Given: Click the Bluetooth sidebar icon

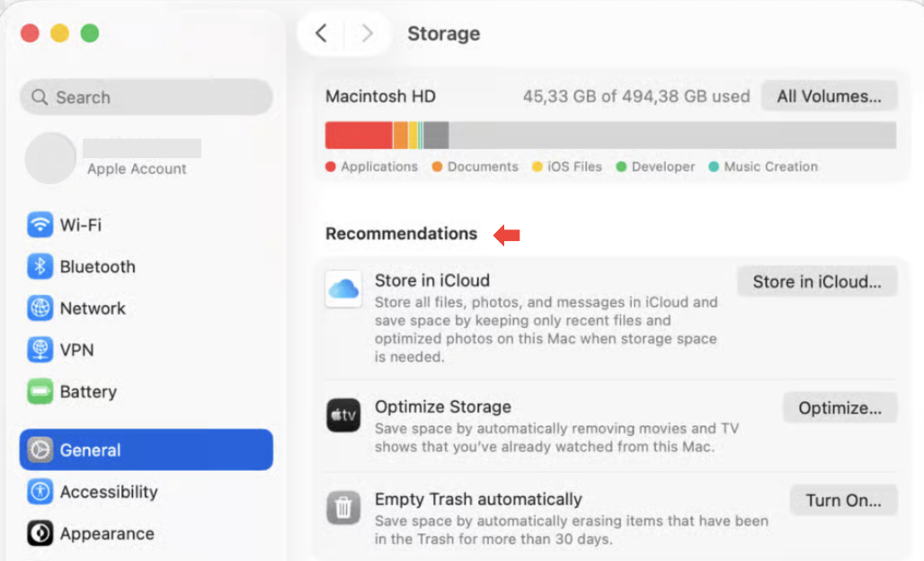Looking at the screenshot, I should [40, 266].
